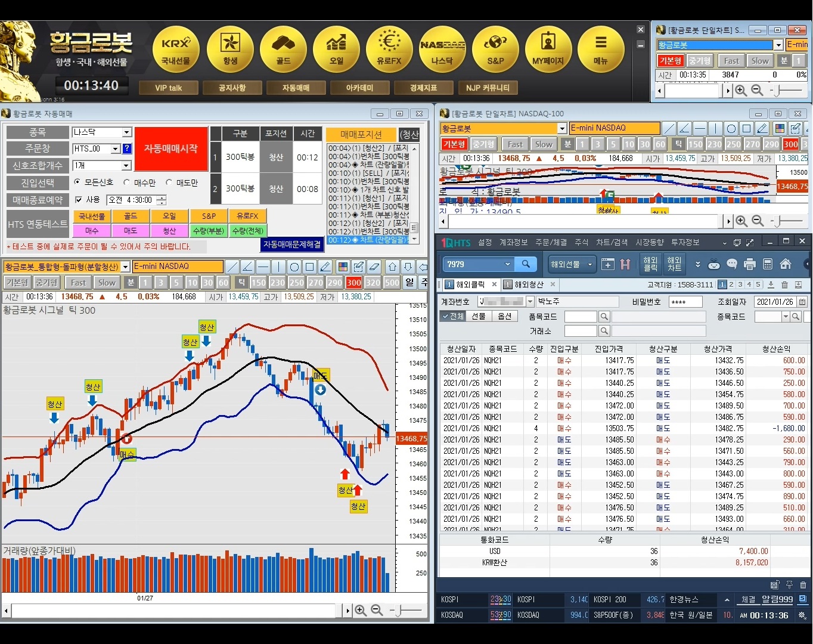813x644 pixels.
Task: Open the 골드 gold bars icon
Action: coord(283,49)
